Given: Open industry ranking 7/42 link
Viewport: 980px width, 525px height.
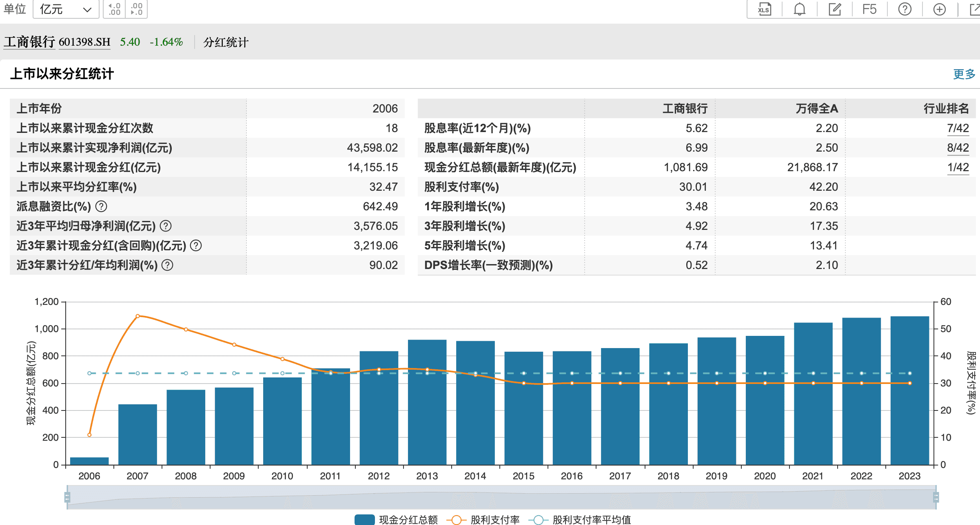Looking at the screenshot, I should point(958,128).
